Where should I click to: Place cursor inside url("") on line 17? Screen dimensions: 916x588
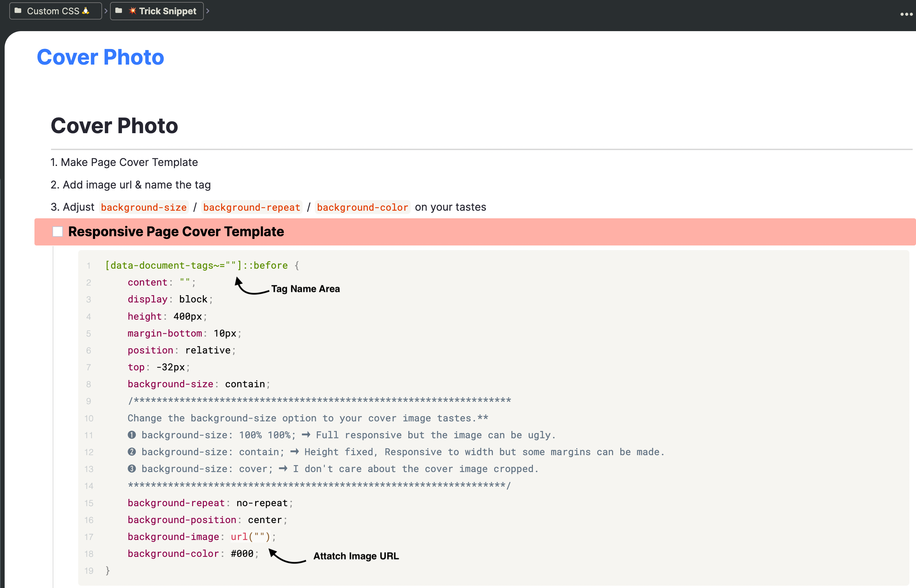click(x=259, y=537)
